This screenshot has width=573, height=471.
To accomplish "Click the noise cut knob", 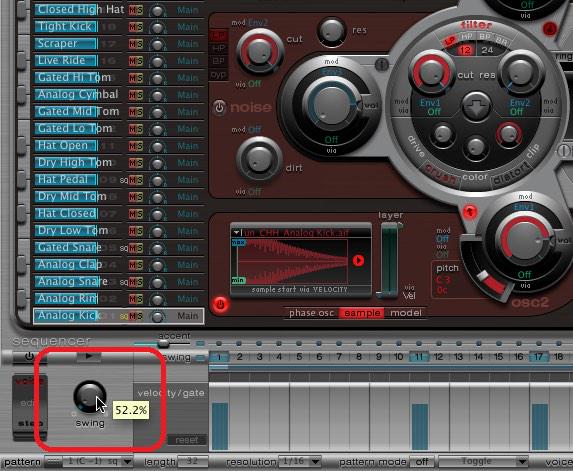I will click(x=259, y=51).
